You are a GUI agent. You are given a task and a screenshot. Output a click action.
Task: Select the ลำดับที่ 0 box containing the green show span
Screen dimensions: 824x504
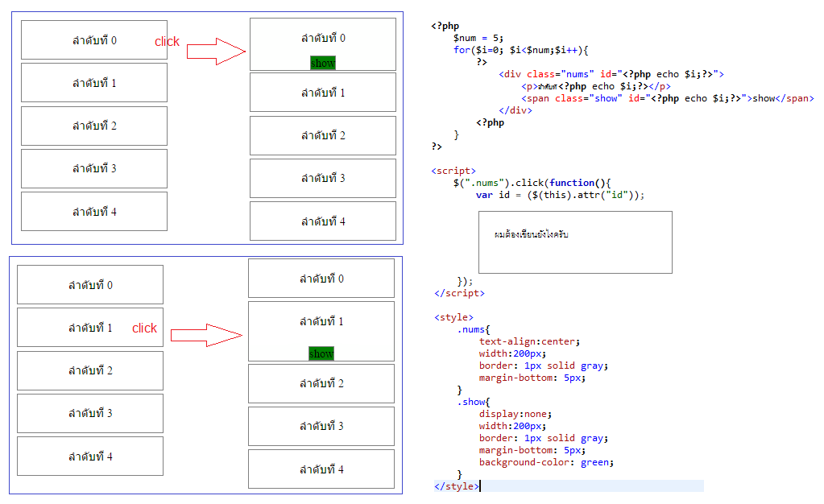pyautogui.click(x=323, y=44)
